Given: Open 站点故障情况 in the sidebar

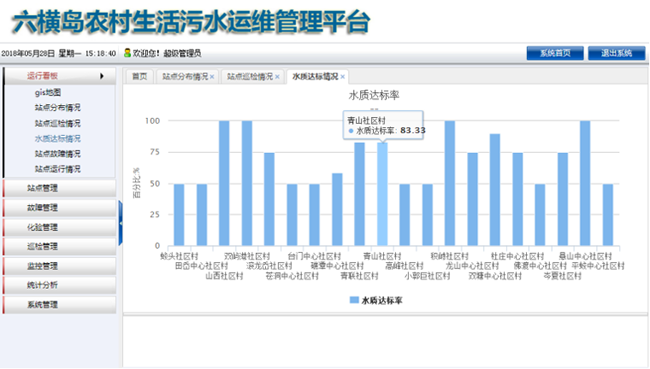Looking at the screenshot, I should 58,154.
